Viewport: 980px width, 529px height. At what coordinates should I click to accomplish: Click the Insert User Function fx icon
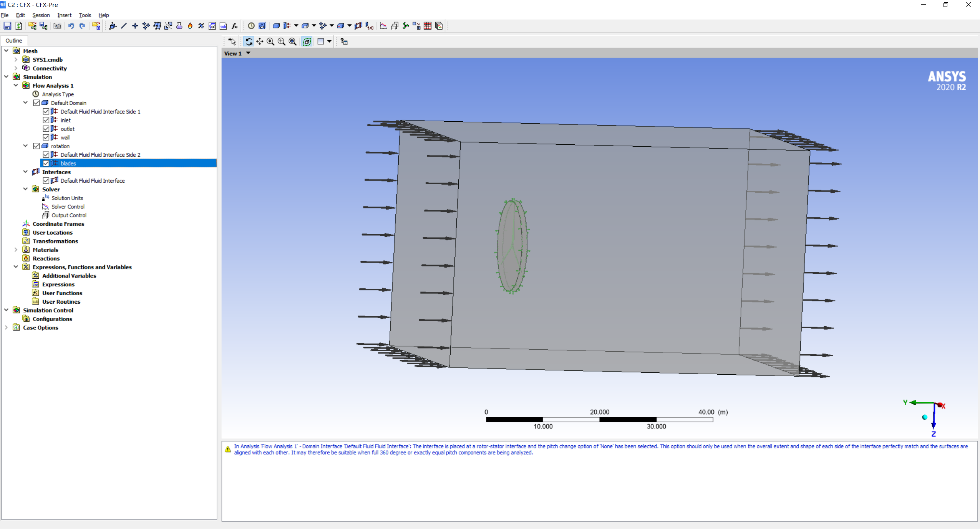(234, 26)
